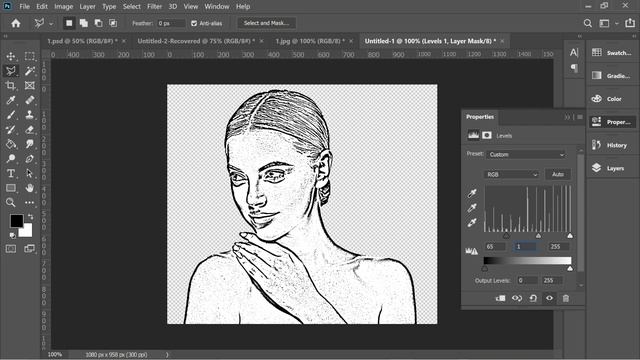
Task: Select the Path Selection tool
Action: tap(29, 173)
